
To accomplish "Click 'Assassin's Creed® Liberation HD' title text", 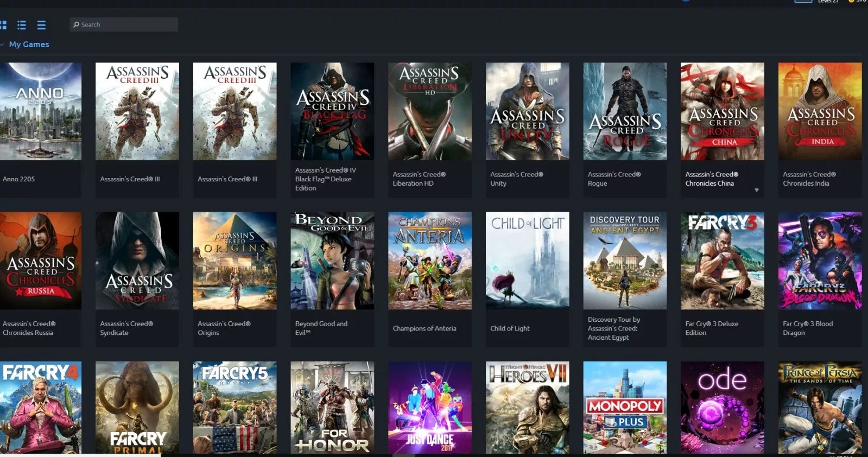I will (419, 179).
